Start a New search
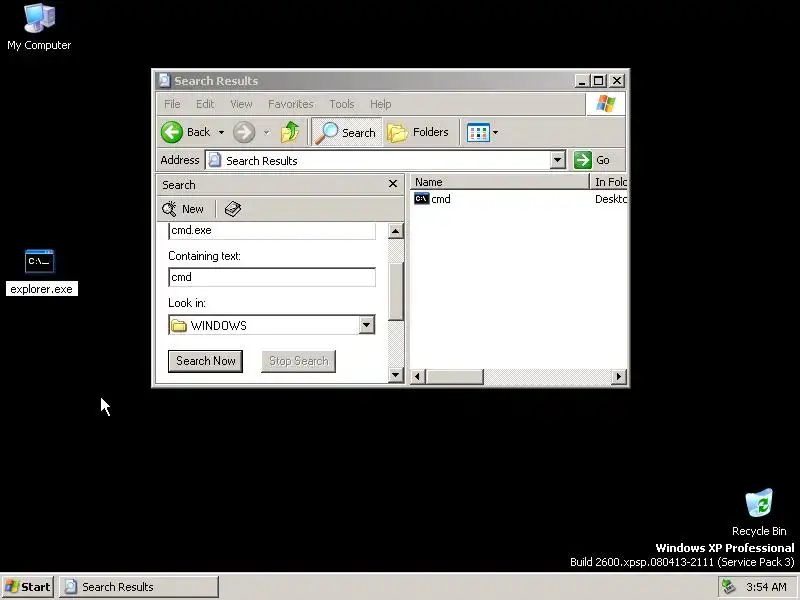 pyautogui.click(x=183, y=209)
